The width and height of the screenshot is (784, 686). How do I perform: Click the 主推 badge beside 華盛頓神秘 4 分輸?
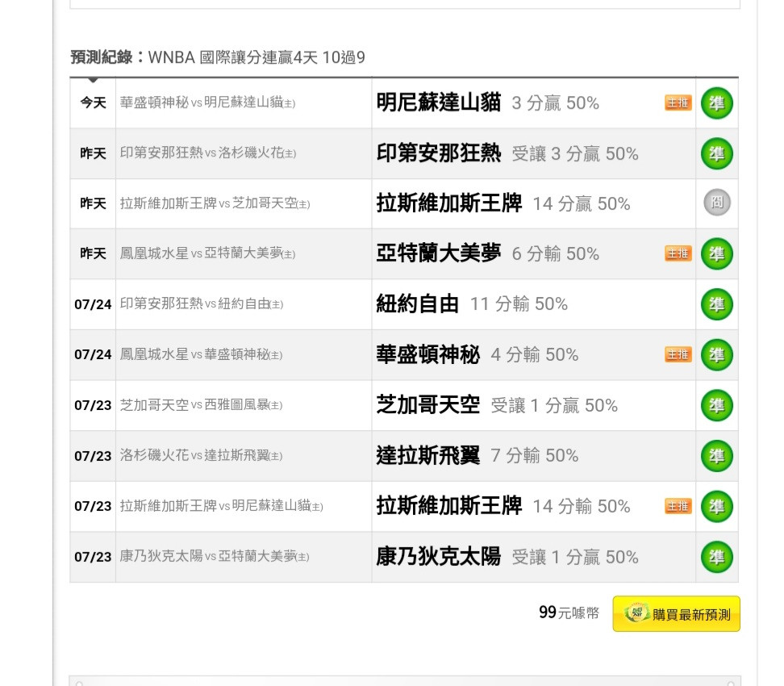678,354
